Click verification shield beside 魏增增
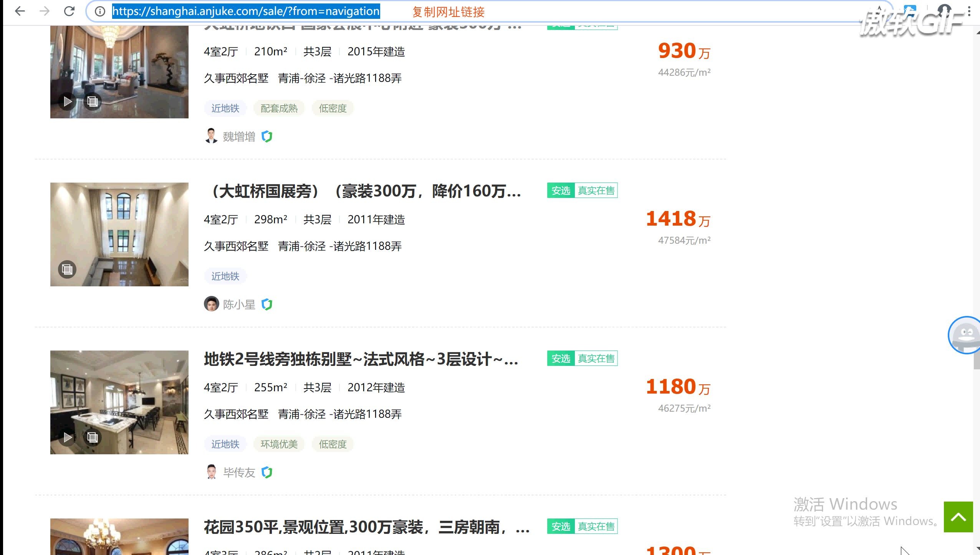This screenshot has height=555, width=980. 267,136
